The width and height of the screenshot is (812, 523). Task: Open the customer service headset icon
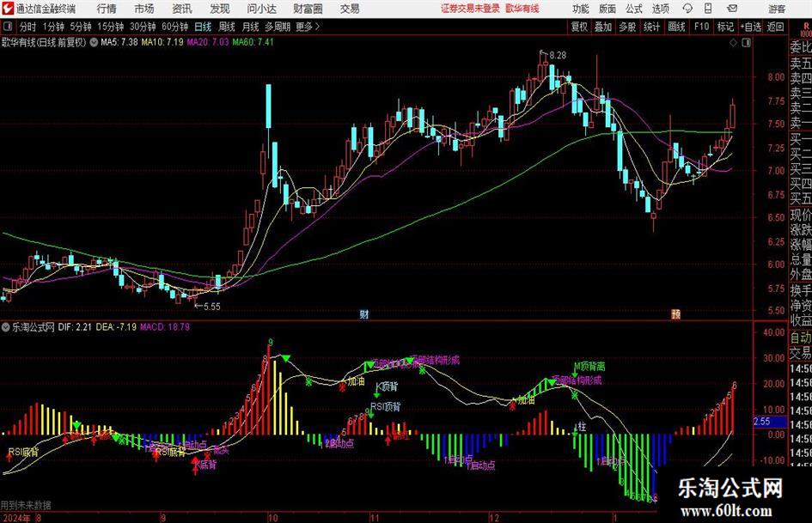tap(687, 9)
